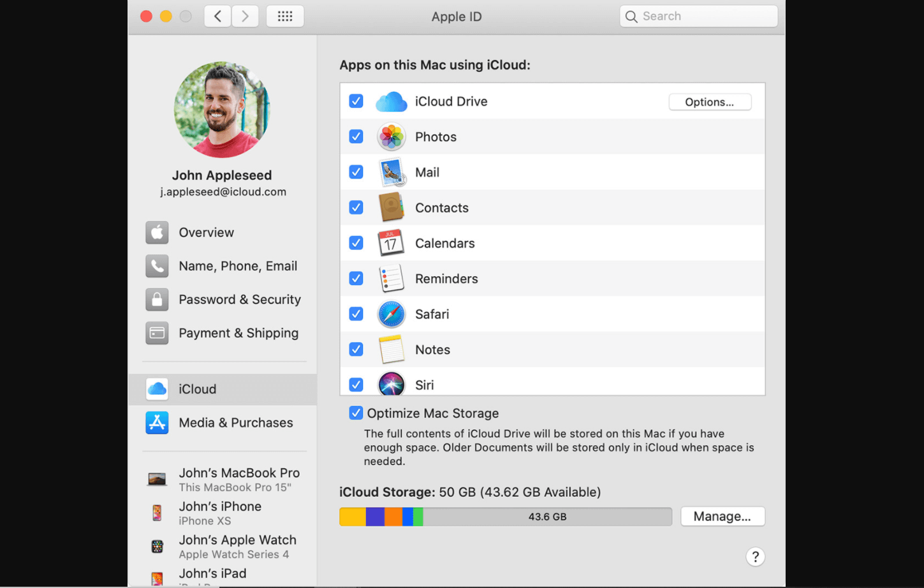Click the iCloud sidebar cloud icon
924x588 pixels.
[157, 389]
